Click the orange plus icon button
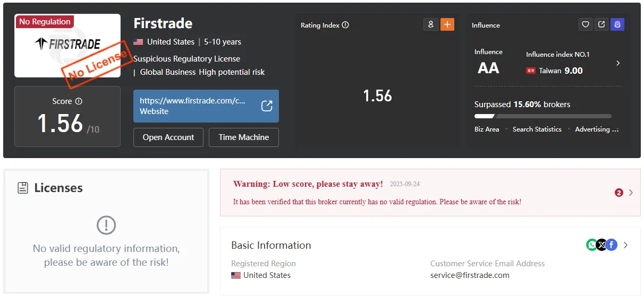Screen dimensions: 644x296 pos(447,24)
